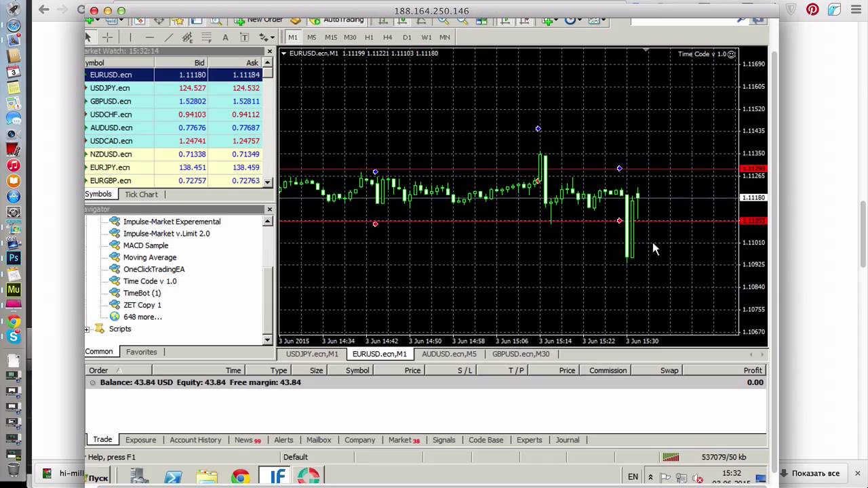Open the chart templates dropdown
The height and width of the screenshot is (488, 868).
coord(596,20)
